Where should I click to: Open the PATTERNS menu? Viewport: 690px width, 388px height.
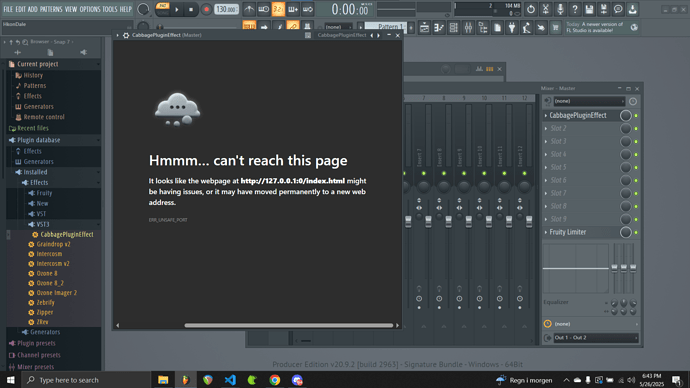point(51,9)
